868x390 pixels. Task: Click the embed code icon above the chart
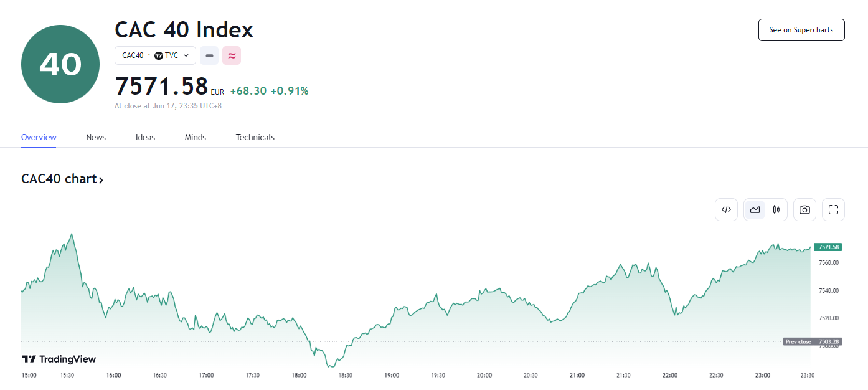tap(726, 209)
